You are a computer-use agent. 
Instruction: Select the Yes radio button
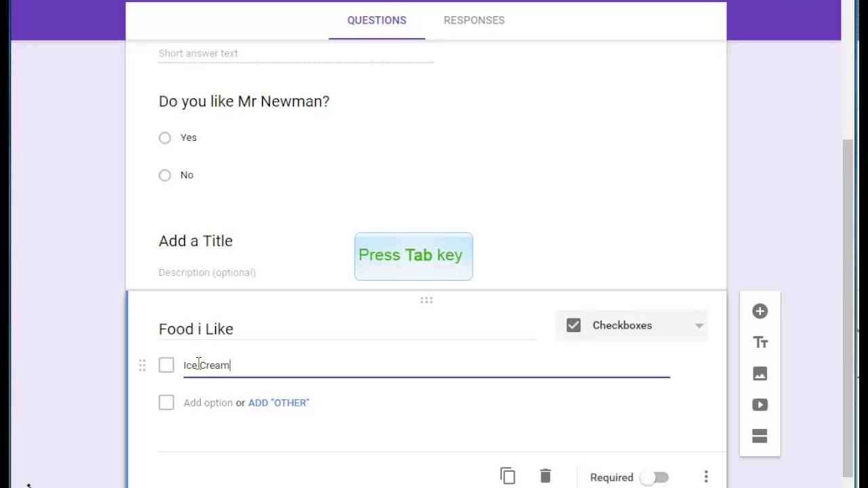point(165,138)
